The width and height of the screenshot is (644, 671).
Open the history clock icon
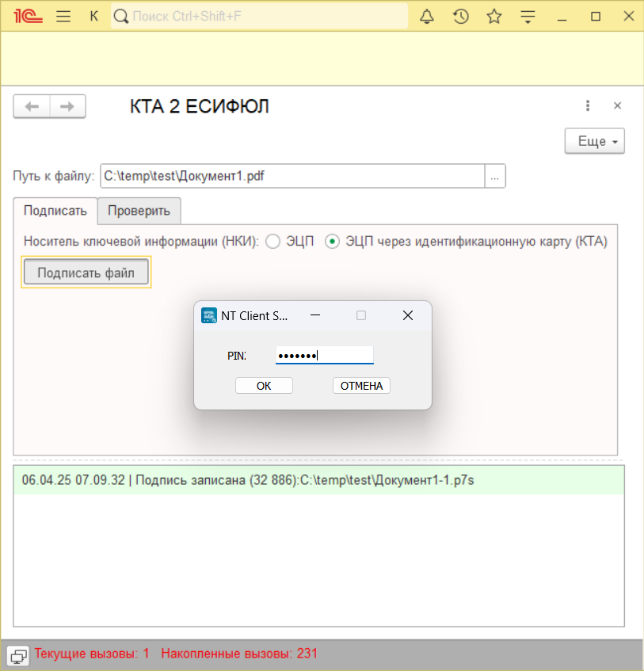click(x=460, y=17)
